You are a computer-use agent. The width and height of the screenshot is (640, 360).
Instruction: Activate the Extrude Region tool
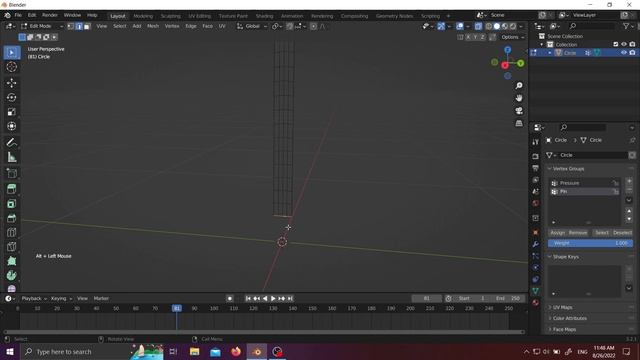coord(11,189)
